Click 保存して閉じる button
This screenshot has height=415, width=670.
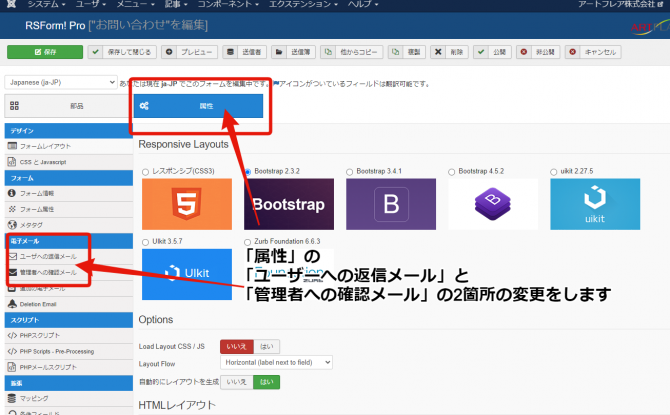click(122, 52)
